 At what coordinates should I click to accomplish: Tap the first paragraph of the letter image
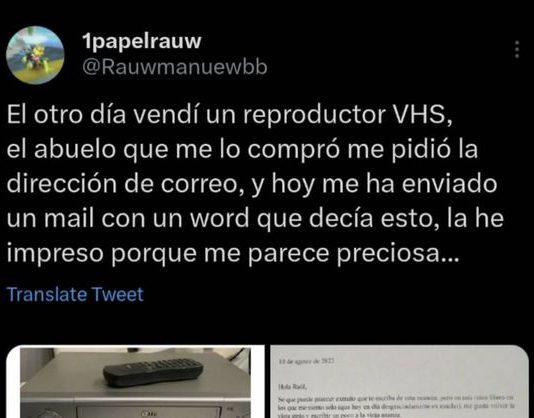pos(397,407)
